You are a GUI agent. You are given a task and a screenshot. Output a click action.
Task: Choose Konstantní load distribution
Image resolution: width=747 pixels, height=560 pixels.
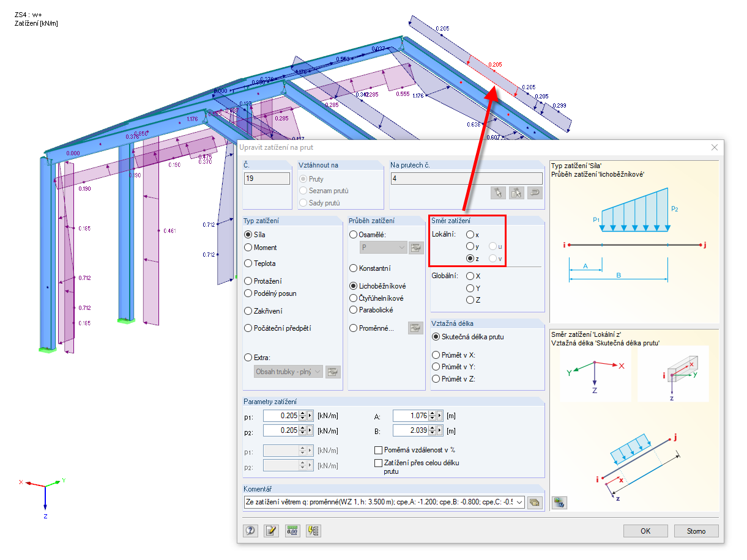[353, 268]
